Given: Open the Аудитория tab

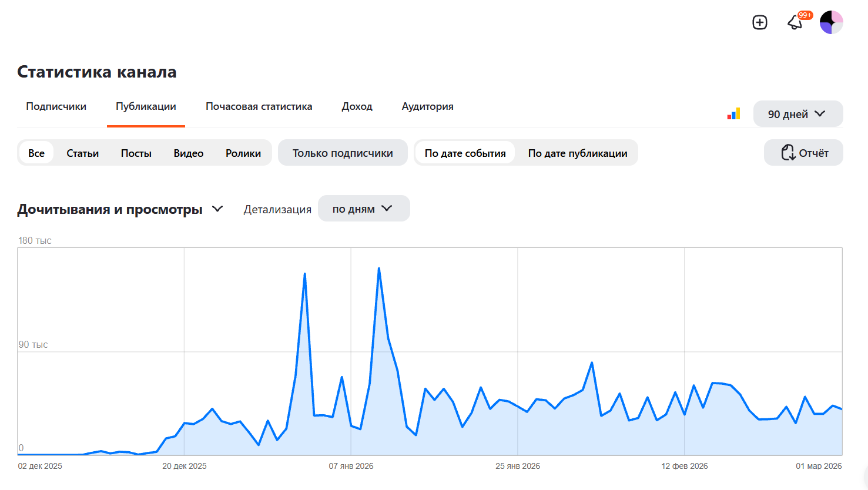Looking at the screenshot, I should 427,106.
